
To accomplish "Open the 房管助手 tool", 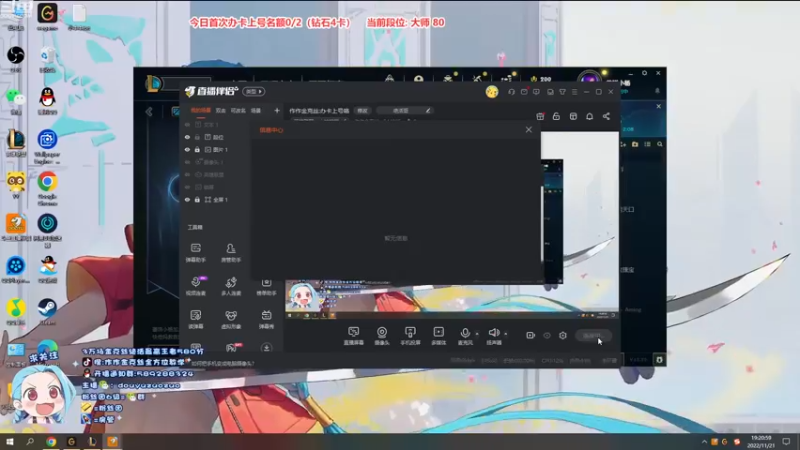I will [231, 253].
